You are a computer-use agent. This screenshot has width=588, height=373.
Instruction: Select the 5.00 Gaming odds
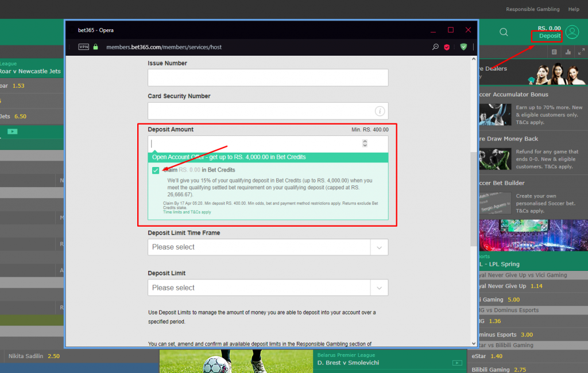pyautogui.click(x=513, y=300)
